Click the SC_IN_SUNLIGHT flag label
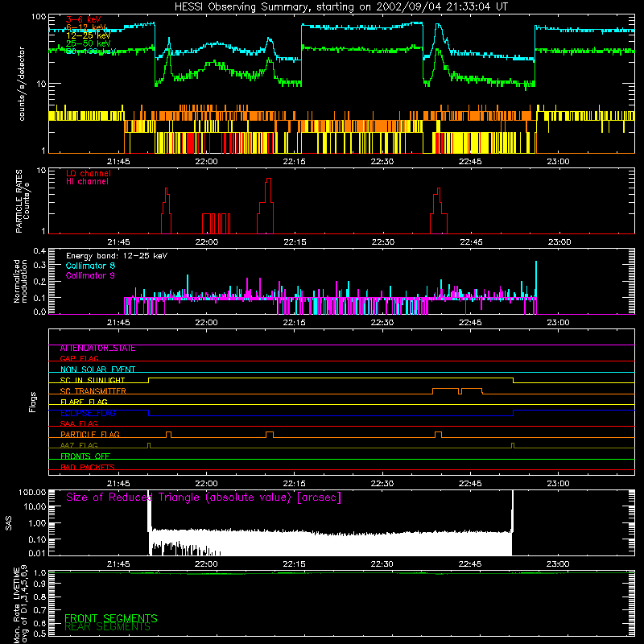This screenshot has width=644, height=644. click(93, 380)
